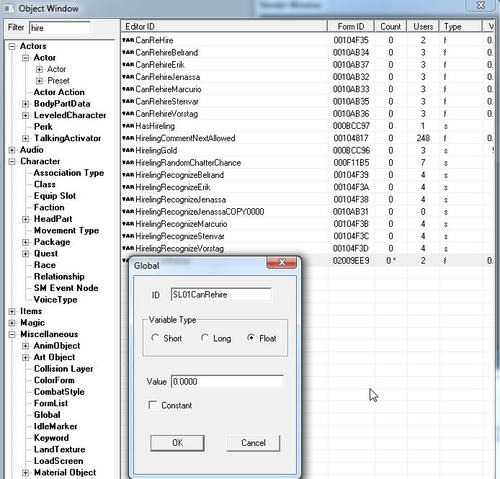Expand the Package node
The height and width of the screenshot is (479, 500).
pyautogui.click(x=26, y=242)
